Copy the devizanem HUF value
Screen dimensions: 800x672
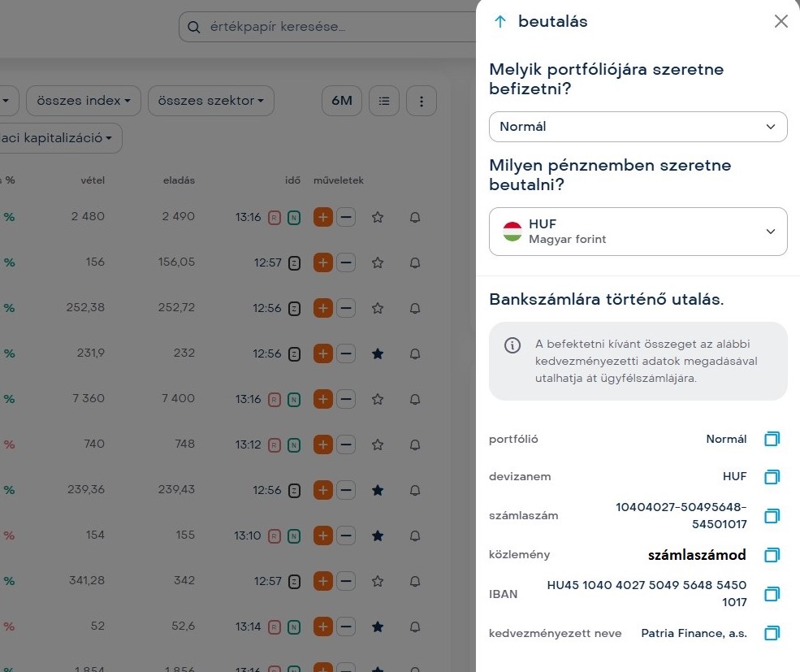(x=772, y=476)
